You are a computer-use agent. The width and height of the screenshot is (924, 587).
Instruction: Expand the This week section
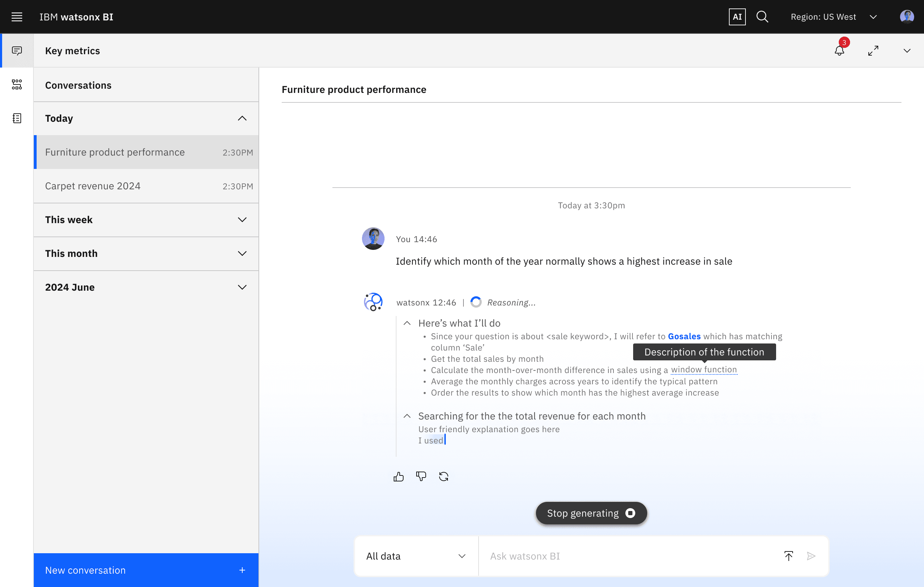click(x=242, y=220)
